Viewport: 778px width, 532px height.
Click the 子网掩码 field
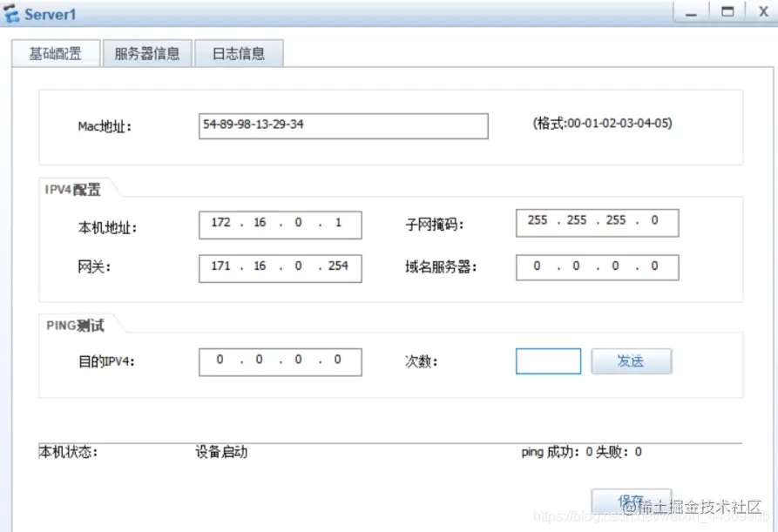pyautogui.click(x=598, y=223)
